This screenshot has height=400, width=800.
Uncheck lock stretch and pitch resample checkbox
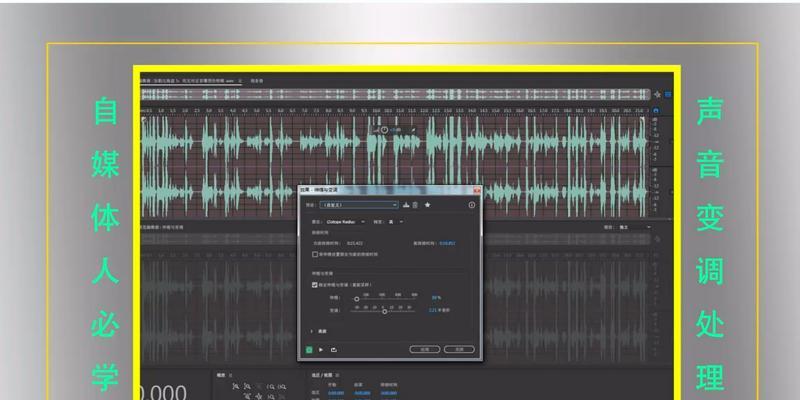coord(315,285)
